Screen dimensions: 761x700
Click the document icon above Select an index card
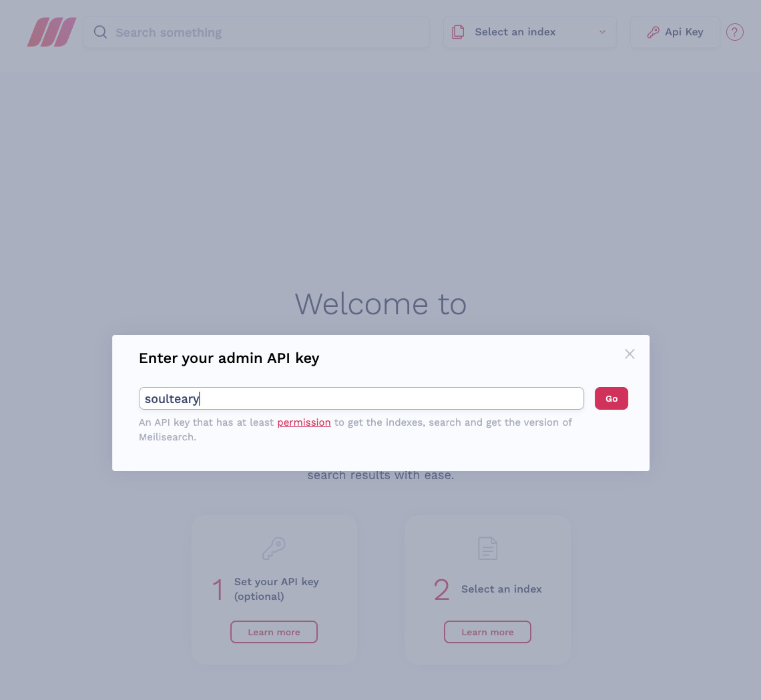click(487, 548)
